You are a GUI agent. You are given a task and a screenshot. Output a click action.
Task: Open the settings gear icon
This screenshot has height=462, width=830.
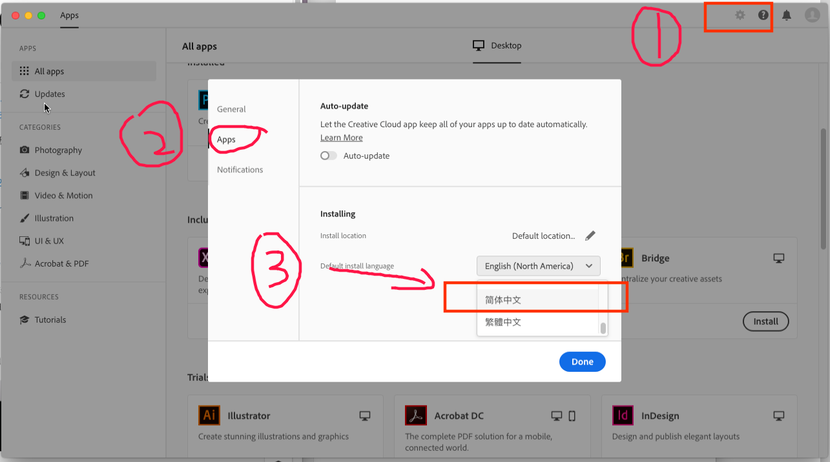click(x=740, y=15)
